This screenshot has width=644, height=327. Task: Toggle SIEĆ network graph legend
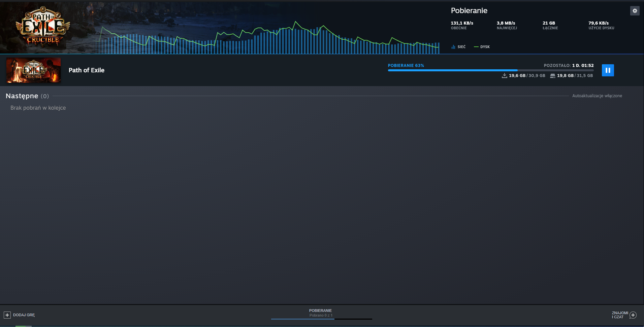(x=458, y=47)
